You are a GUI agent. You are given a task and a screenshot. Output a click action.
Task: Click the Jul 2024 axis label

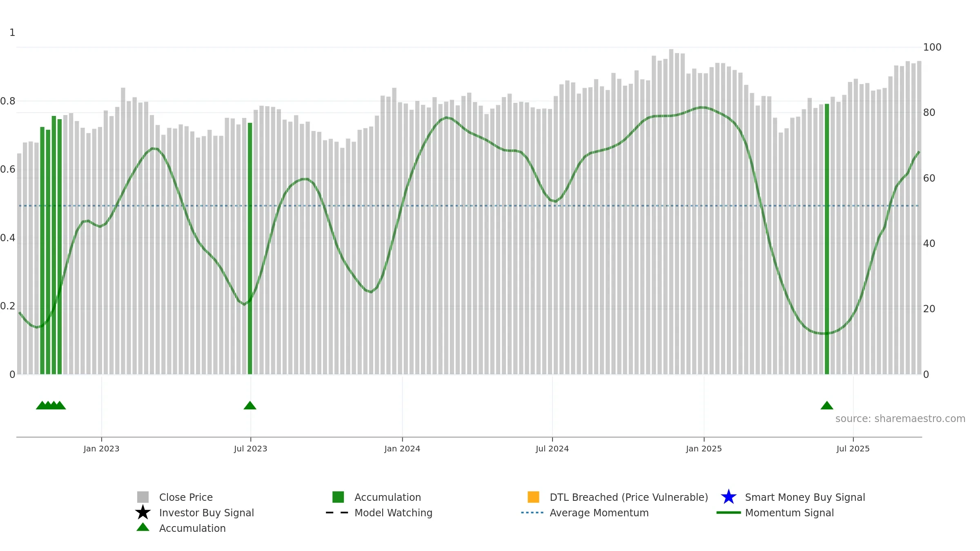click(x=552, y=449)
